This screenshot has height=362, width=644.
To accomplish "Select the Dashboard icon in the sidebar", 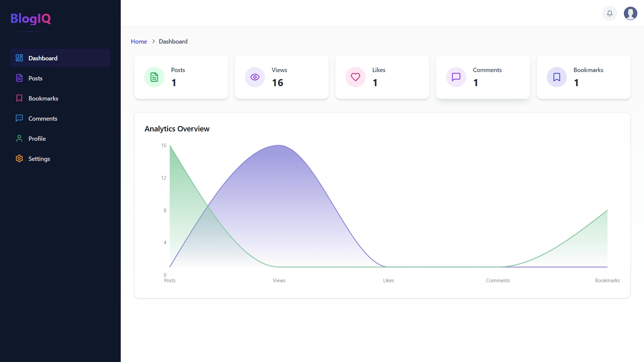I will (x=19, y=58).
